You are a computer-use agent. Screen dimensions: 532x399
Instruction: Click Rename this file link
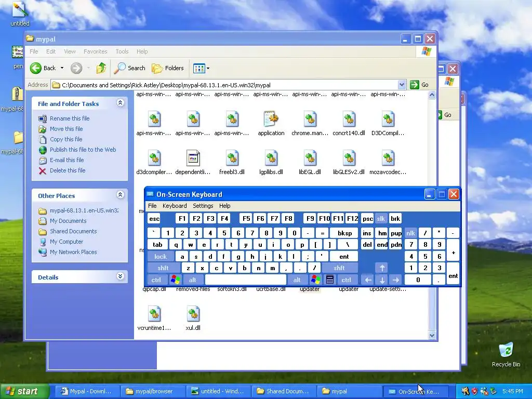coord(70,118)
